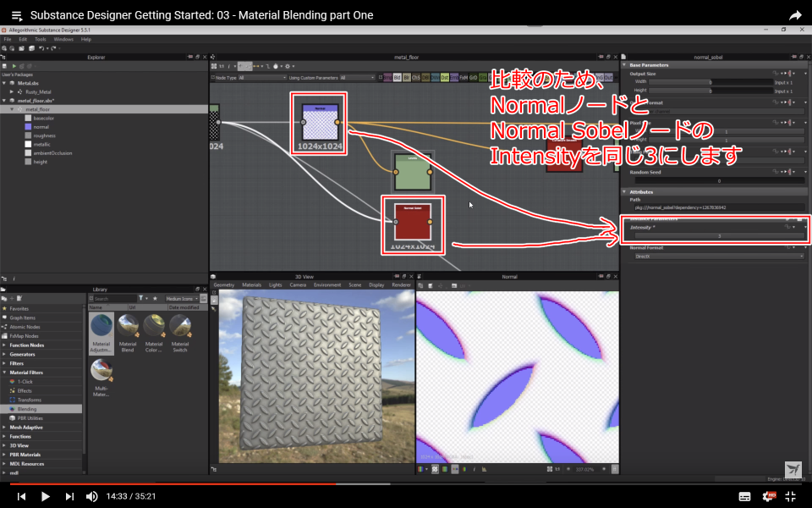Skip to the next video

click(x=69, y=497)
